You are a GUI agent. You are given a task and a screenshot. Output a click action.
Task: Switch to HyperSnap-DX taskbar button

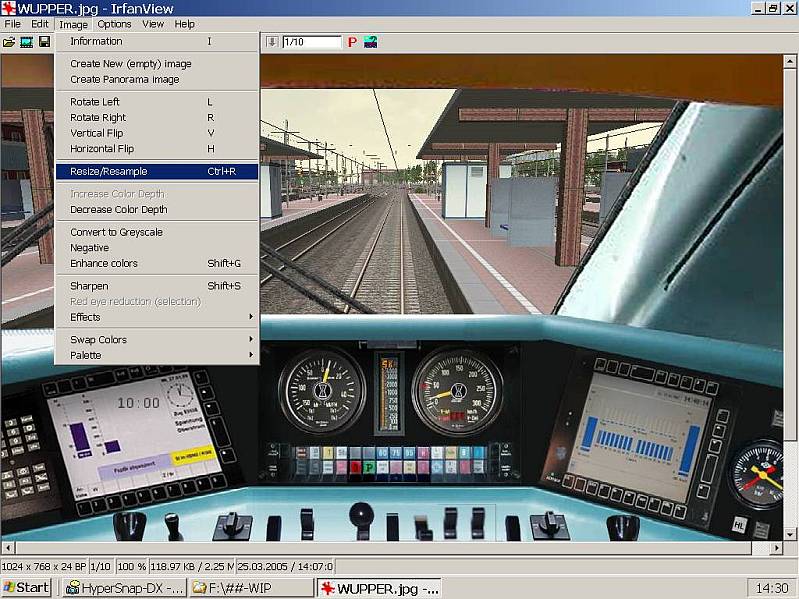[124, 588]
